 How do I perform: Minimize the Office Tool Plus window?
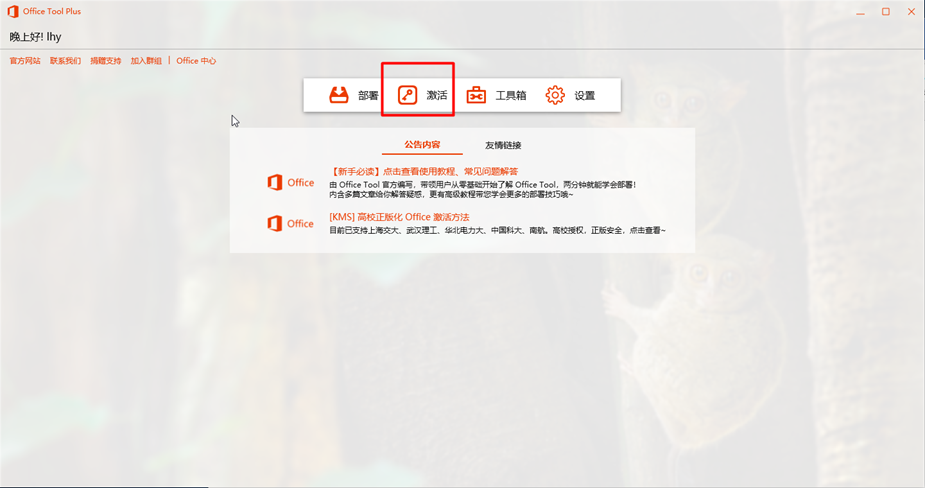point(860,12)
